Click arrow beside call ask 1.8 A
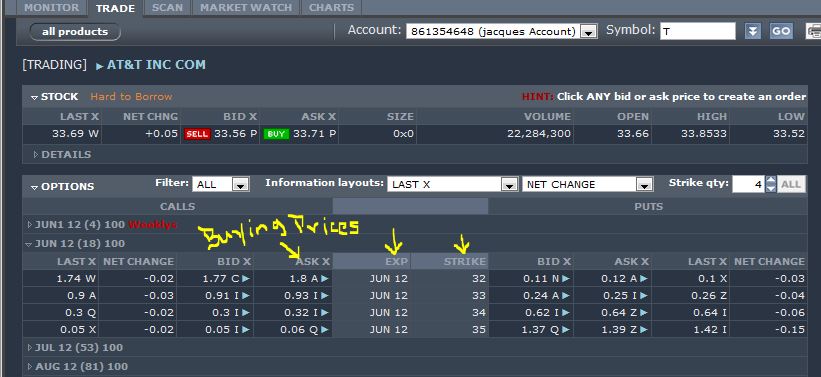 tap(325, 279)
